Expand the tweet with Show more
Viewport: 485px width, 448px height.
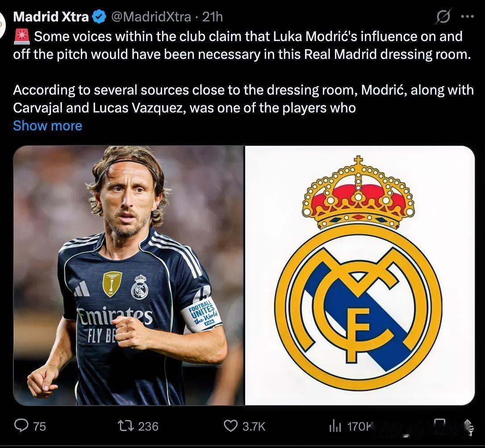click(x=47, y=126)
